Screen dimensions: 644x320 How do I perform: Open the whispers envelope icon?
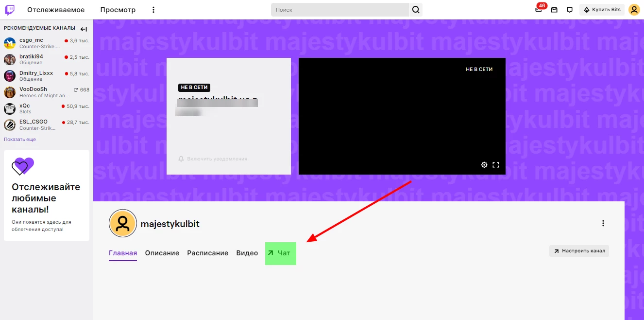pos(554,10)
